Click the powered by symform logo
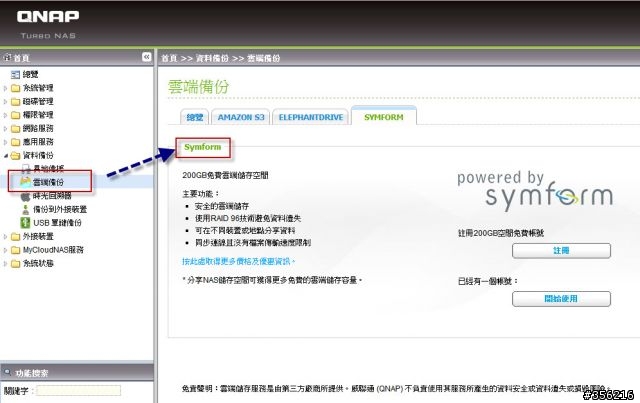The image size is (640, 403). click(x=535, y=191)
